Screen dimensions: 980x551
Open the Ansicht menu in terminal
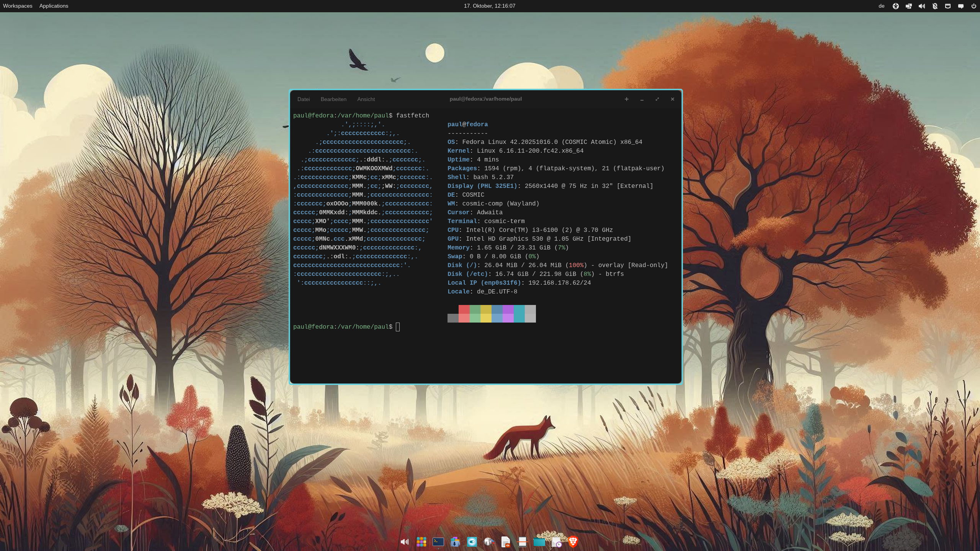(x=366, y=99)
